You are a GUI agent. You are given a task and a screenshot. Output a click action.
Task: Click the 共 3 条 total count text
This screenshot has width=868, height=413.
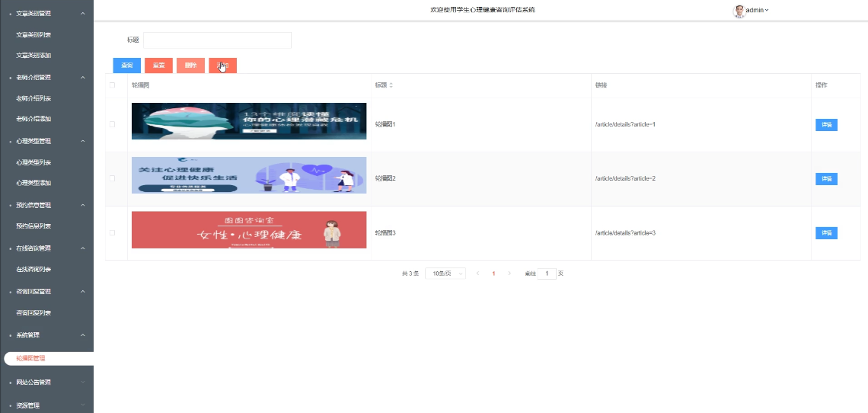click(410, 274)
